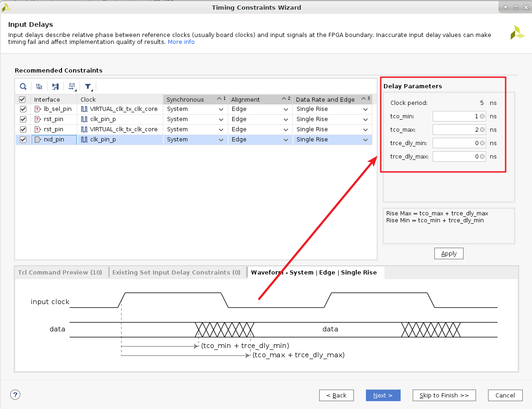The width and height of the screenshot is (532, 409).
Task: Click the red question mark icon beside lb_sel_pin
Action: pos(37,109)
